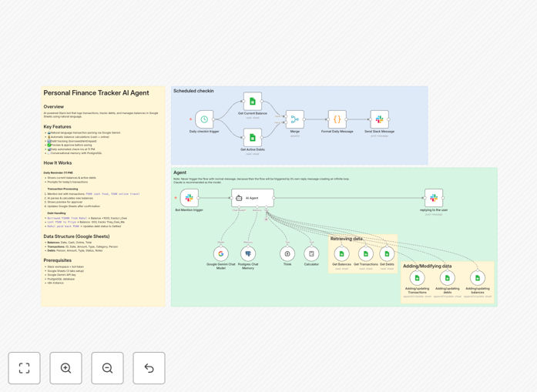Open the Get Current Balance sheets node
The width and height of the screenshot is (537, 392).
coord(253,101)
